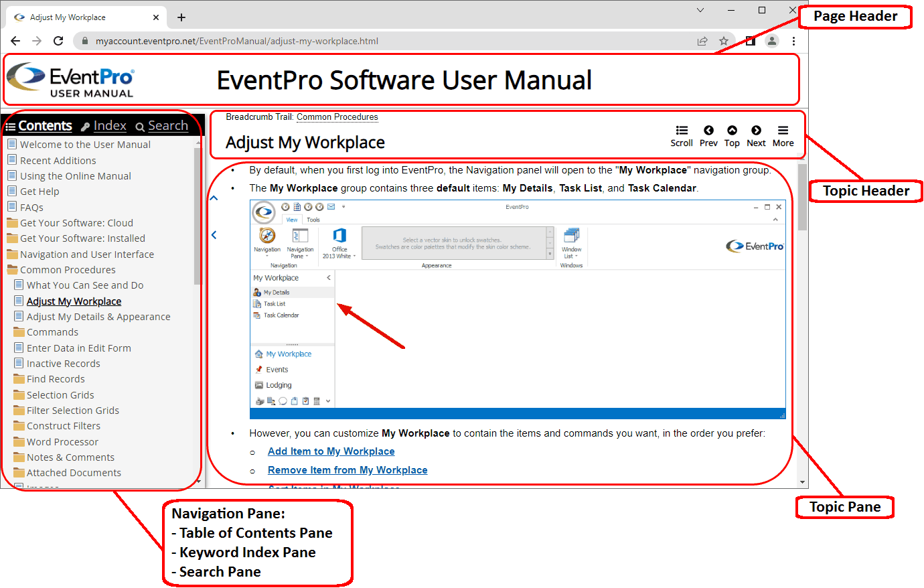The height and width of the screenshot is (588, 924).
Task: Expand the Find Records folder
Action: (50, 379)
